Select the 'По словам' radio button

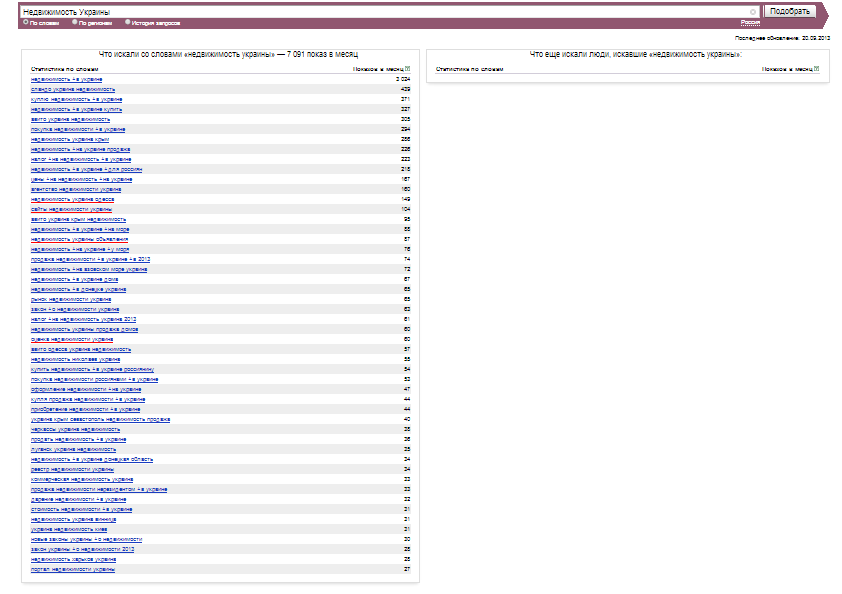(25, 22)
